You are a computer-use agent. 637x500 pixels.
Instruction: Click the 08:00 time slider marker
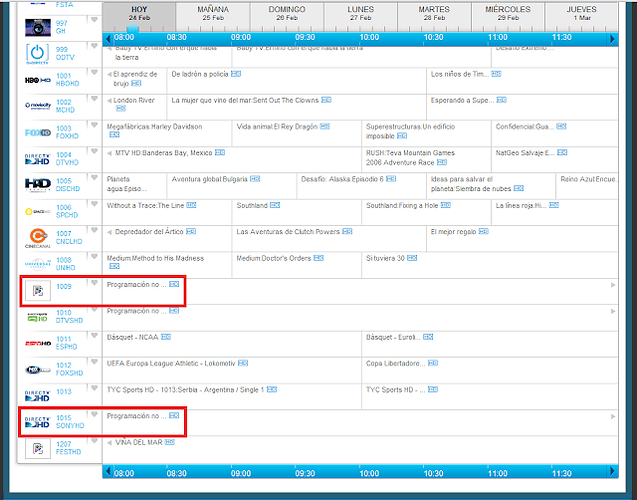(x=123, y=37)
